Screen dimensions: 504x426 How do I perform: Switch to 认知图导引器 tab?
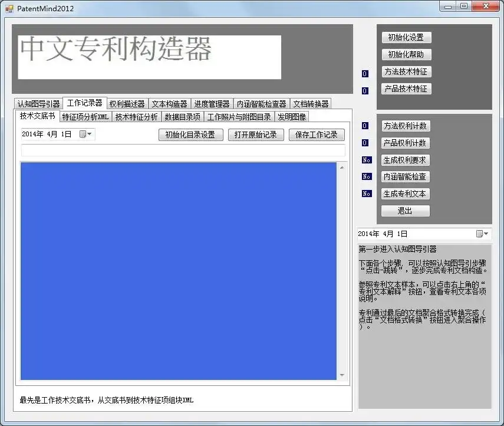pos(38,104)
